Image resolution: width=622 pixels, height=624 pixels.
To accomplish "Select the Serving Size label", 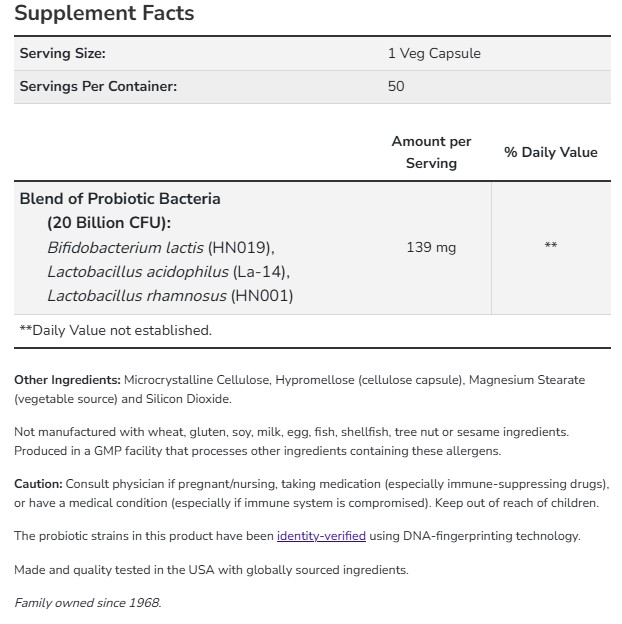I will [x=62, y=53].
